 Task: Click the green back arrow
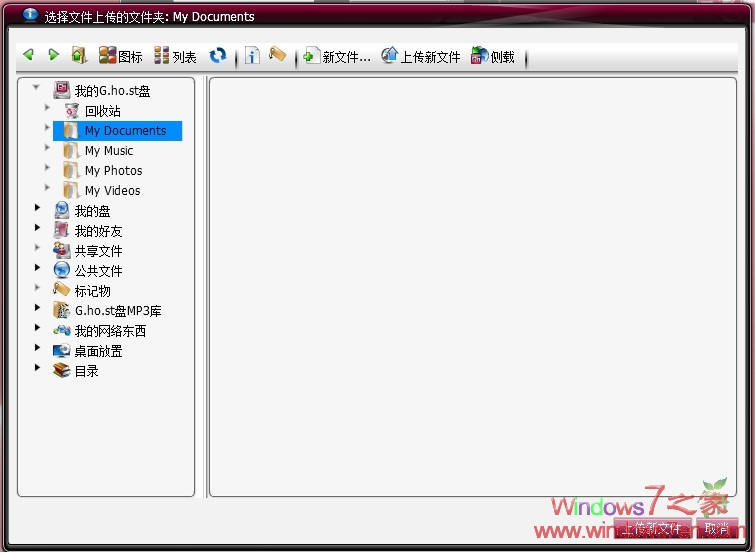click(x=29, y=56)
